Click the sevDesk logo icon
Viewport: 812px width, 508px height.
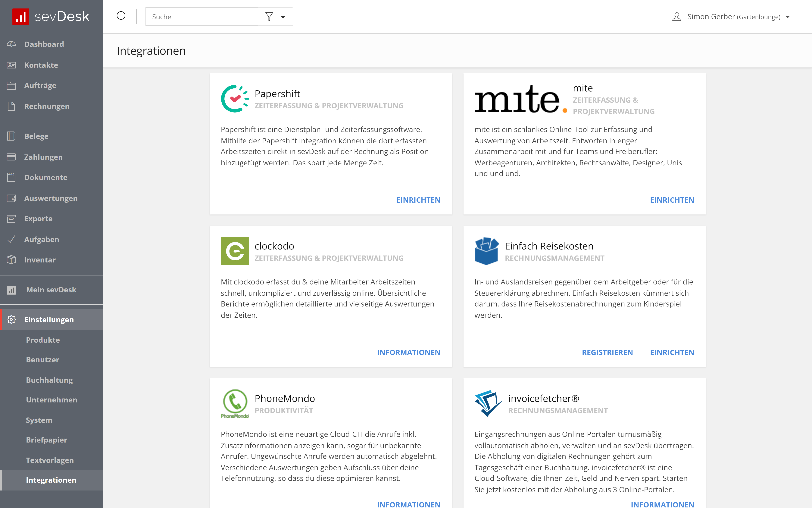point(21,17)
